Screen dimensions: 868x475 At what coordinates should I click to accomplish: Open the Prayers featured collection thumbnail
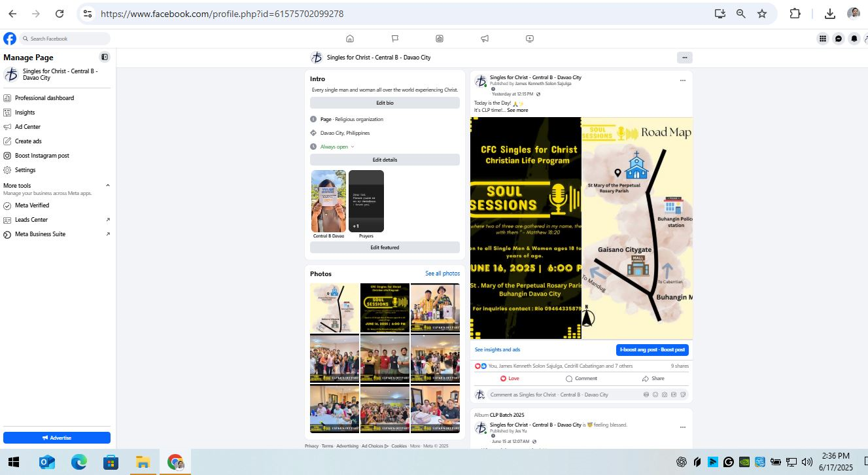tap(366, 201)
